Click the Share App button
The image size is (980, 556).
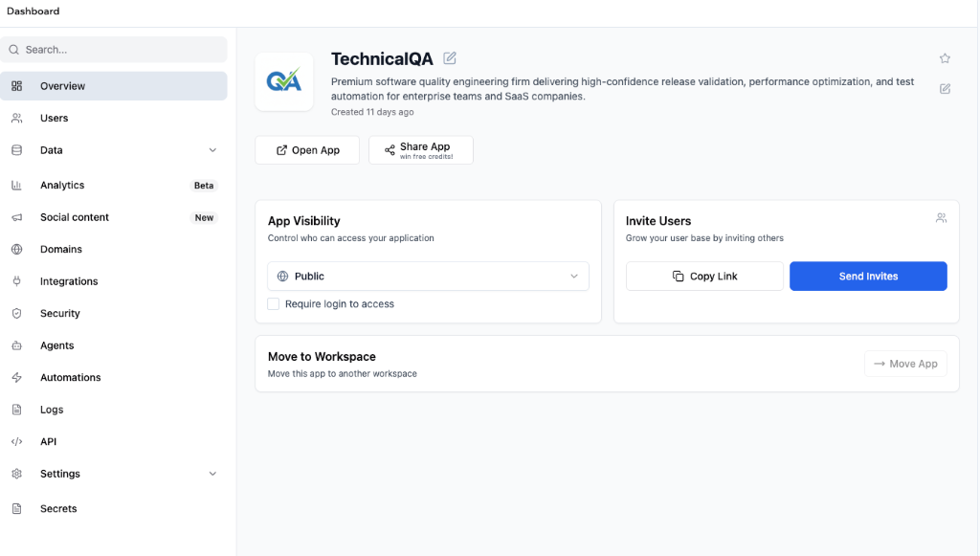pyautogui.click(x=420, y=150)
